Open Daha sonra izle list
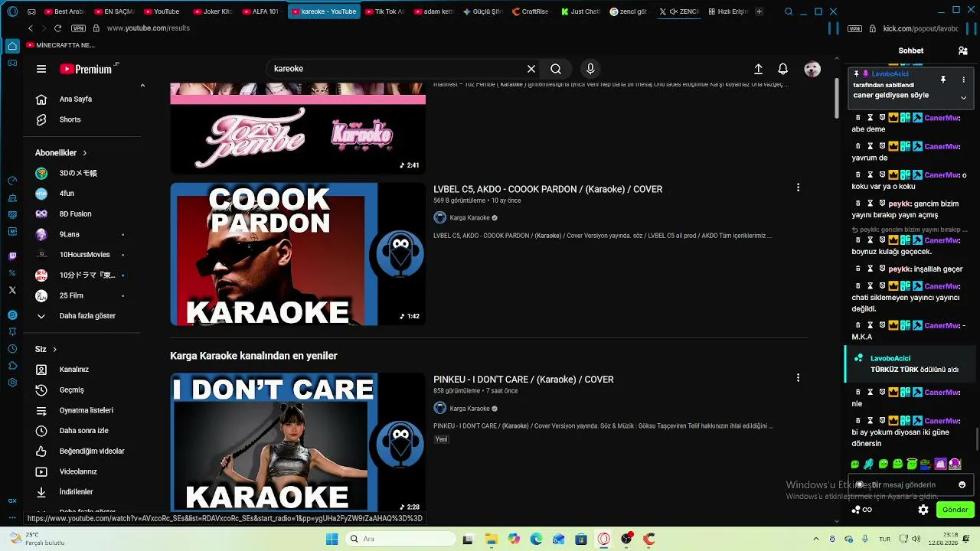Viewport: 980px width, 551px height. 84,431
